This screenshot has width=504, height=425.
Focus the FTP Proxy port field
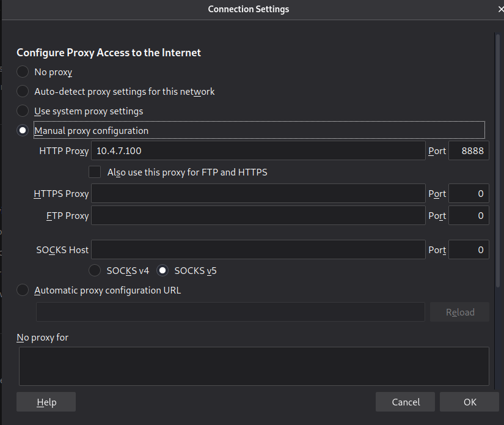[x=469, y=215]
